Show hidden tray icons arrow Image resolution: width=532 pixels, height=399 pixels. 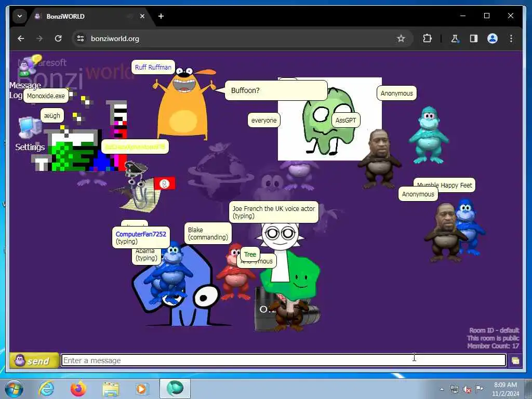[x=442, y=390]
